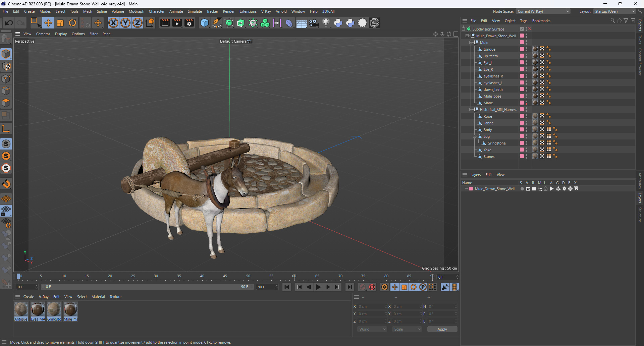
Task: Click the Layers manager View menu
Action: (500, 175)
